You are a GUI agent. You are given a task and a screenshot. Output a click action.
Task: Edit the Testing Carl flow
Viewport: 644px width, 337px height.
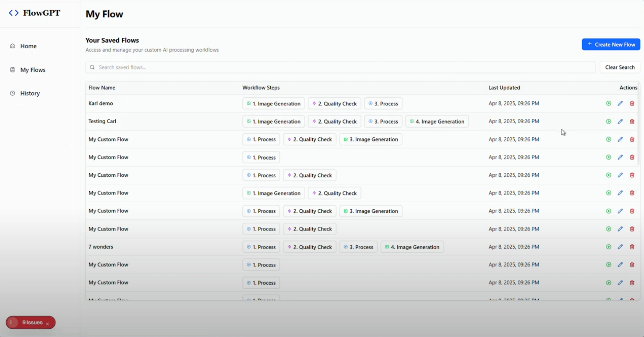[x=620, y=122]
